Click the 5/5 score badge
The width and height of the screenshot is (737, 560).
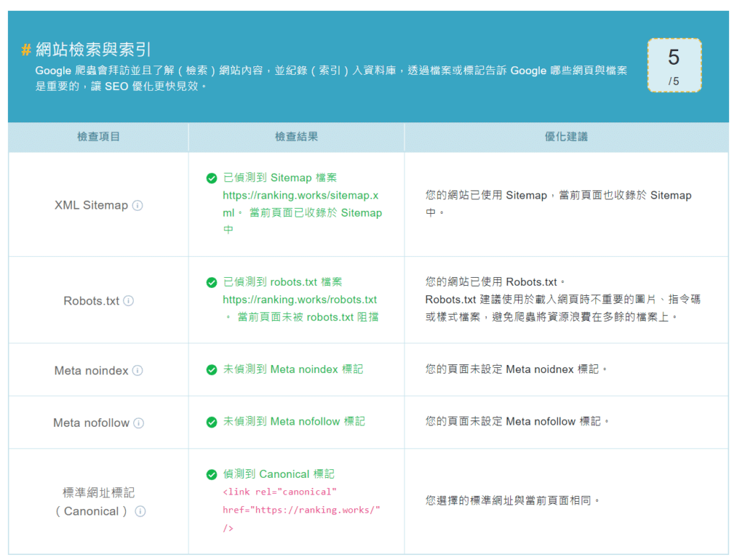[x=674, y=66]
